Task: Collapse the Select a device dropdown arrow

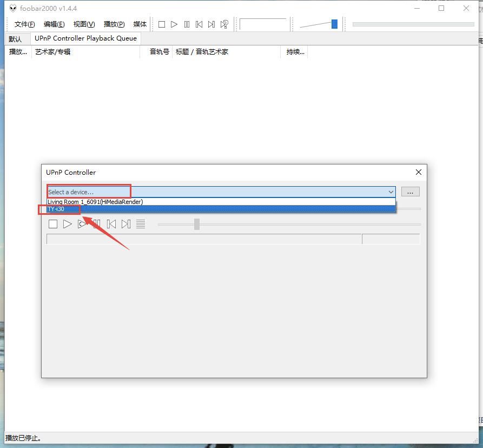Action: (391, 192)
